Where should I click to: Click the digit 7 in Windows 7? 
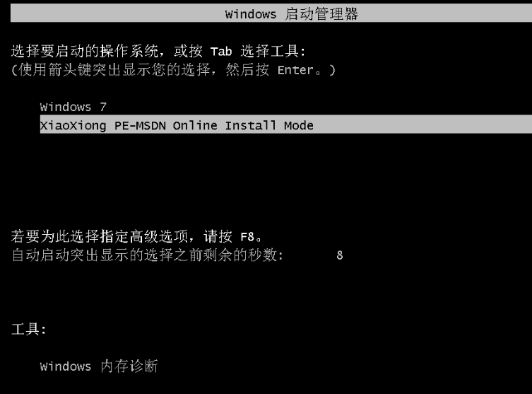coord(103,108)
